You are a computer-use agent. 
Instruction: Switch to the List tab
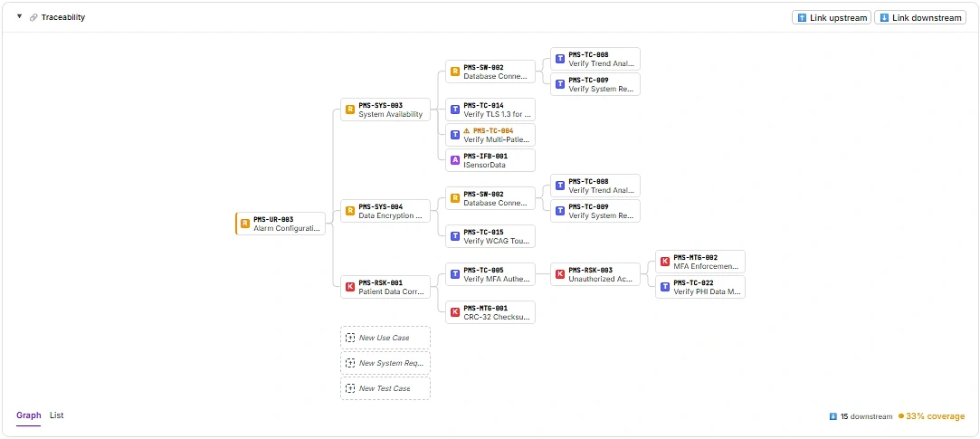[x=57, y=415]
